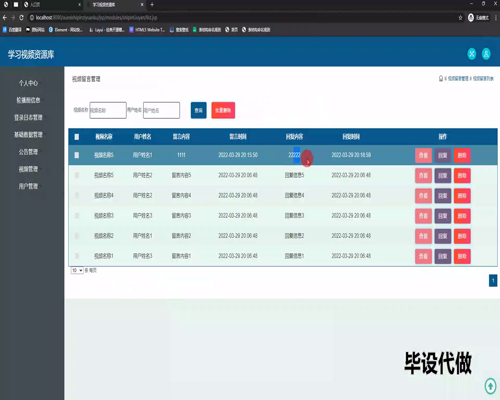This screenshot has width=500, height=400.
Task: Toggle checkbox for the 留言内容1 row
Action: point(77,256)
